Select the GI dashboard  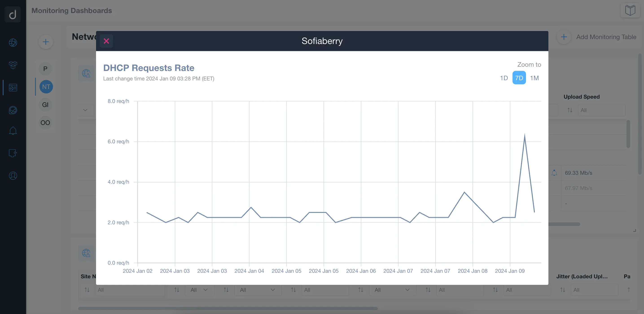[x=45, y=105]
